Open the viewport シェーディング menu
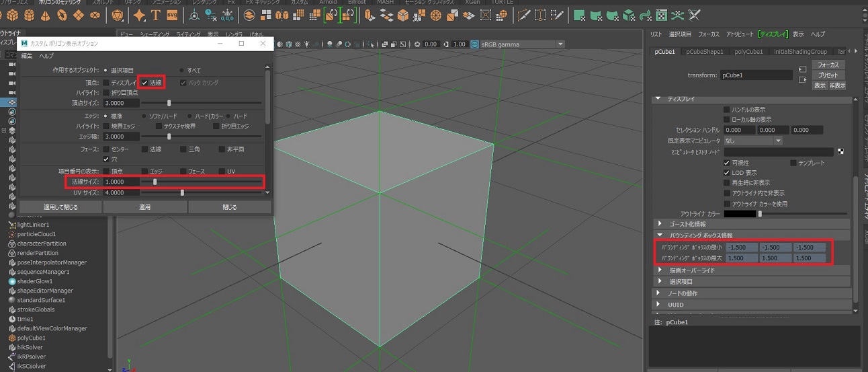 (x=155, y=34)
